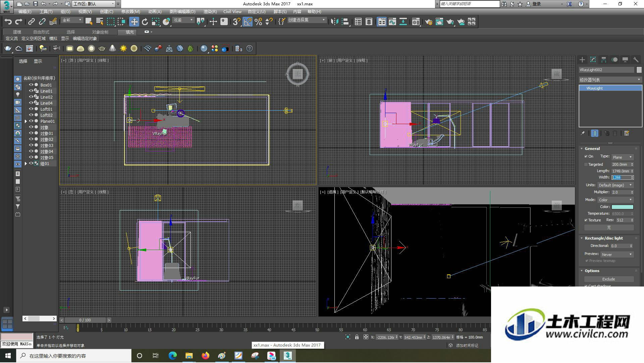Click the Windows Start button
The height and width of the screenshot is (363, 644).
pyautogui.click(x=8, y=356)
